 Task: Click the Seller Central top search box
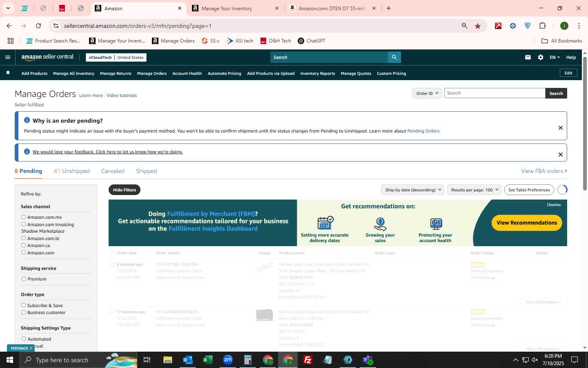tap(329, 57)
